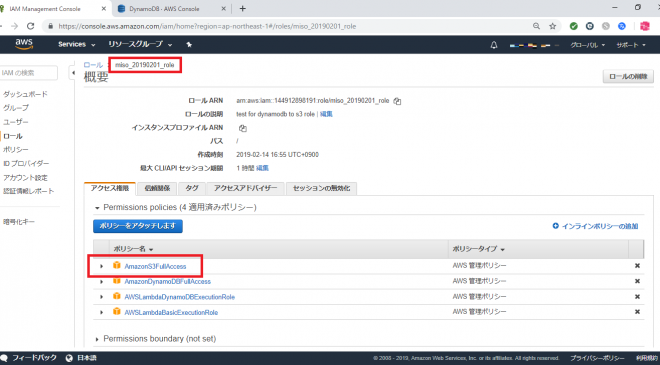Copy the instance profile ARN icon

[243, 128]
